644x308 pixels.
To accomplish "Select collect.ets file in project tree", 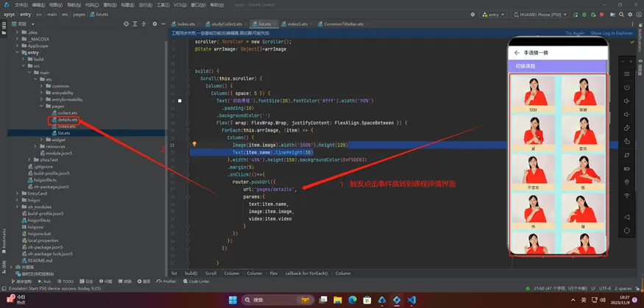I will point(68,112).
